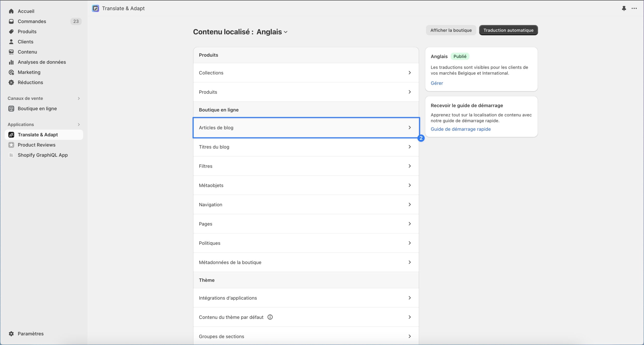Pin the app with the pin icon

624,8
